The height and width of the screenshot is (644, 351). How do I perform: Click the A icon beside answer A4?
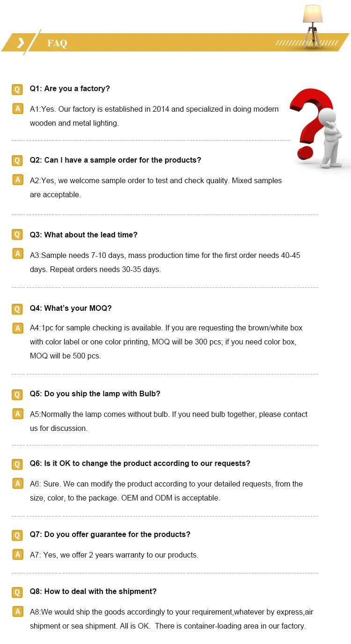(17, 328)
